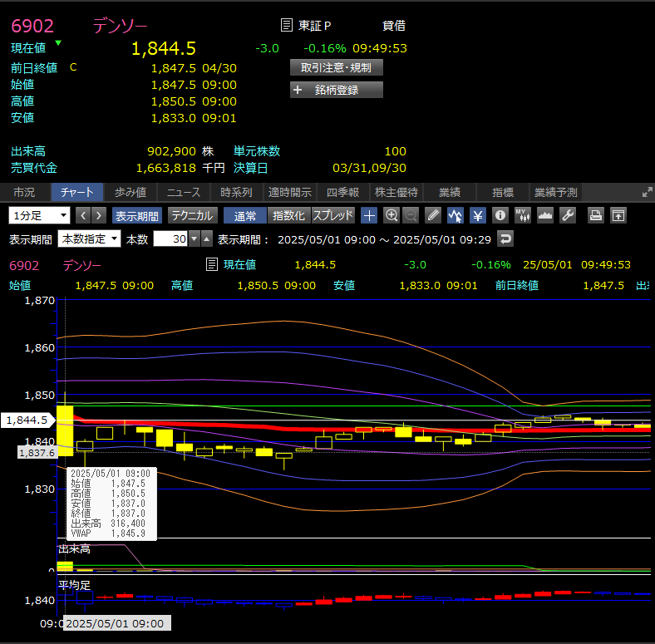Click the 貸借 label
The image size is (655, 644).
click(393, 26)
